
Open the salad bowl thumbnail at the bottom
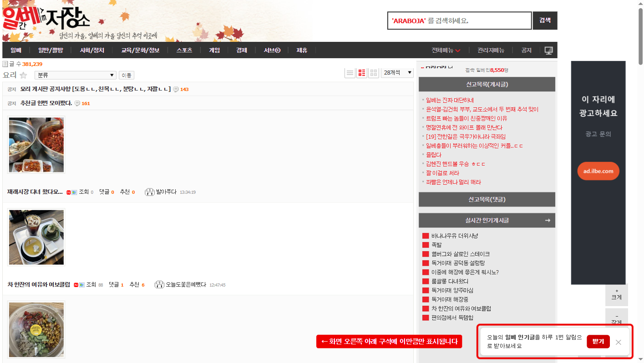tap(36, 330)
